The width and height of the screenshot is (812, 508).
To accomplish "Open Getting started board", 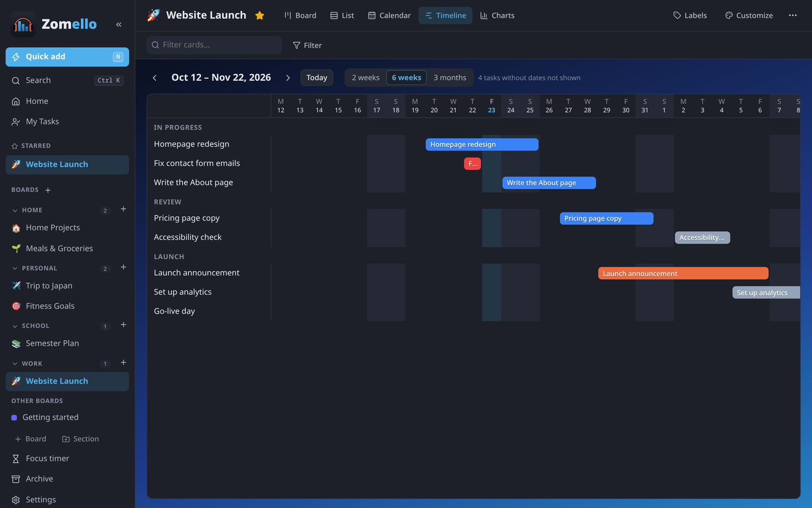I will pos(67,418).
